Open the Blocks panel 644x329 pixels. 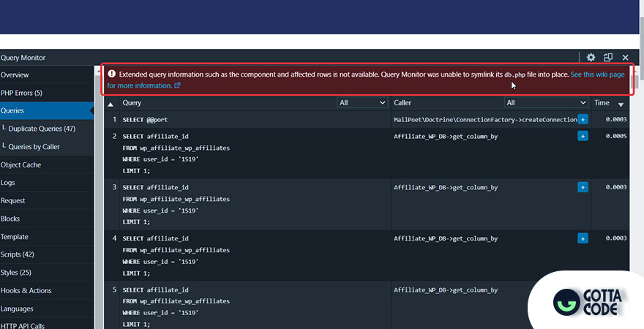click(x=46, y=219)
